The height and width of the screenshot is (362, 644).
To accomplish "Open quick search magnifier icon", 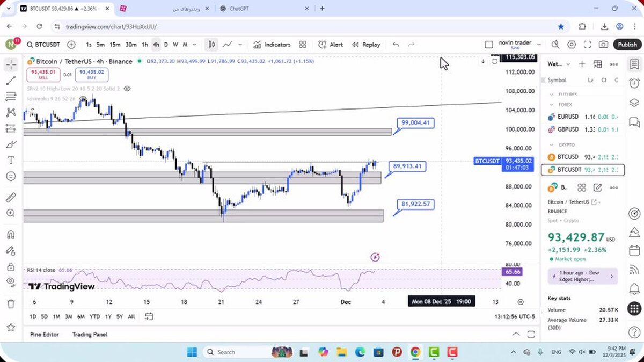I will [x=555, y=45].
